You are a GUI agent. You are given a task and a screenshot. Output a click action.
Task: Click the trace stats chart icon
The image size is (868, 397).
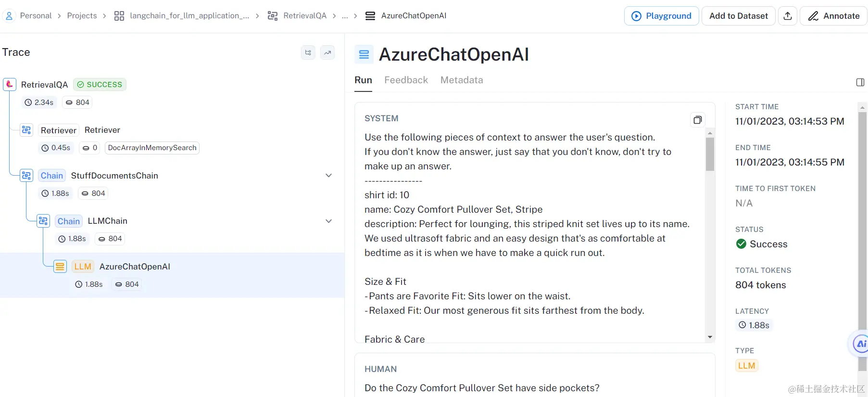(x=327, y=52)
